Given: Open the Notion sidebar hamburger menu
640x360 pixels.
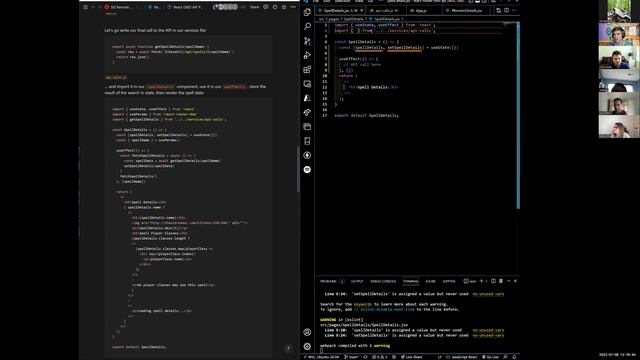Looking at the screenshot, I should [85, 7].
